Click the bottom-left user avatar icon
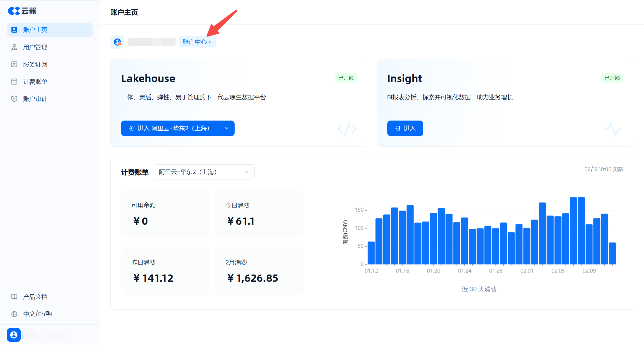The image size is (644, 345). coord(14,335)
